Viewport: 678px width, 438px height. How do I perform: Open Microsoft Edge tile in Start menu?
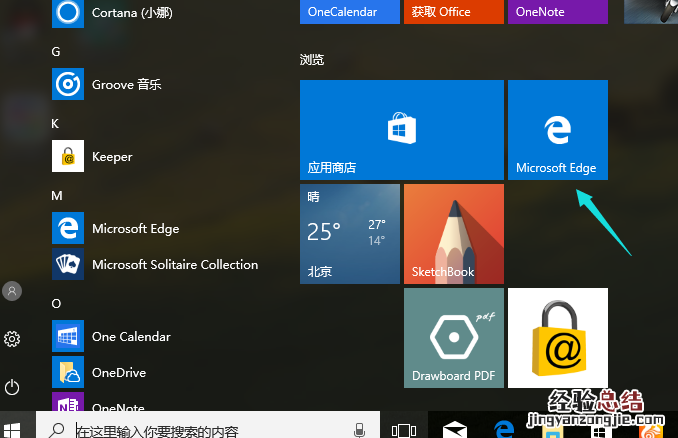pos(557,130)
